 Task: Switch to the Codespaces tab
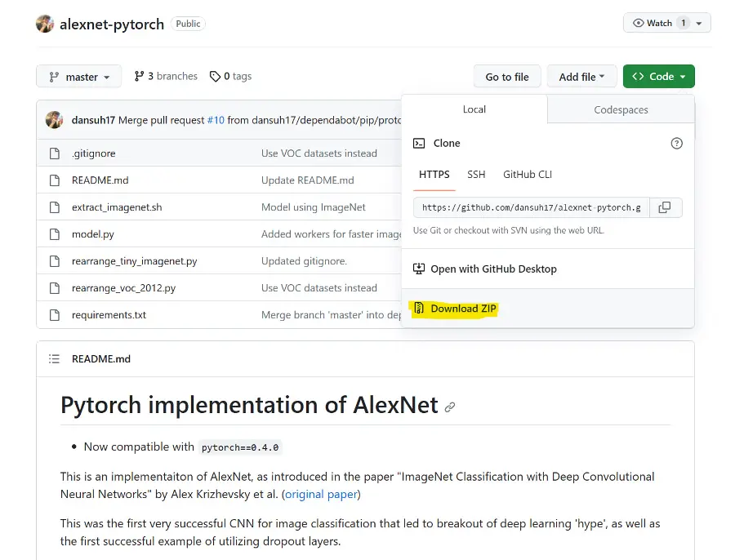click(621, 110)
